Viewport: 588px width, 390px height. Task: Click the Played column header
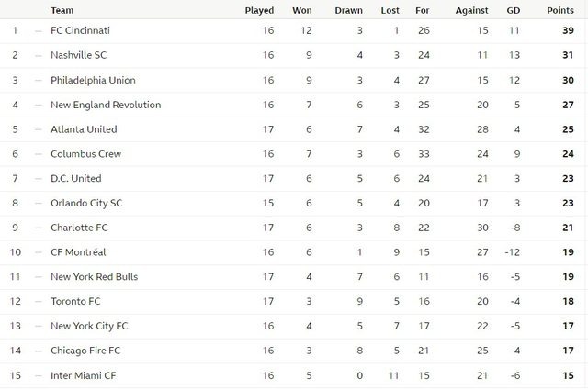259,10
